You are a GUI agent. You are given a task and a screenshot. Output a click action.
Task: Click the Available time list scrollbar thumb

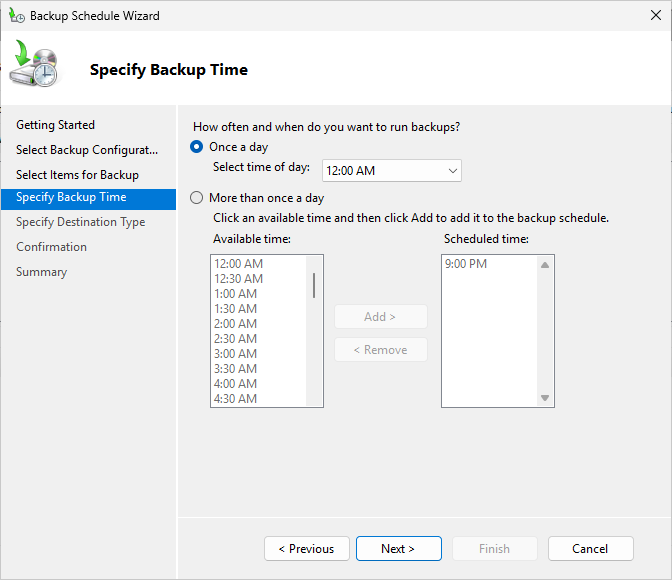(314, 285)
